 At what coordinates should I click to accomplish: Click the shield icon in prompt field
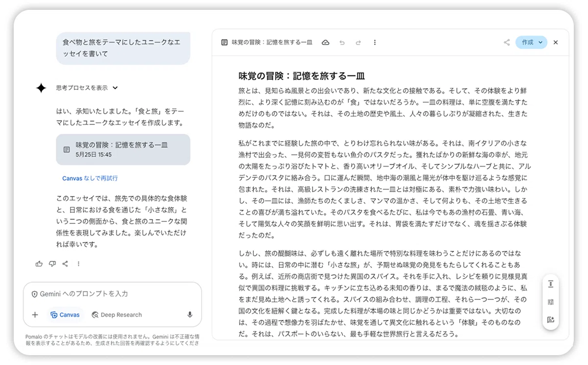[35, 294]
